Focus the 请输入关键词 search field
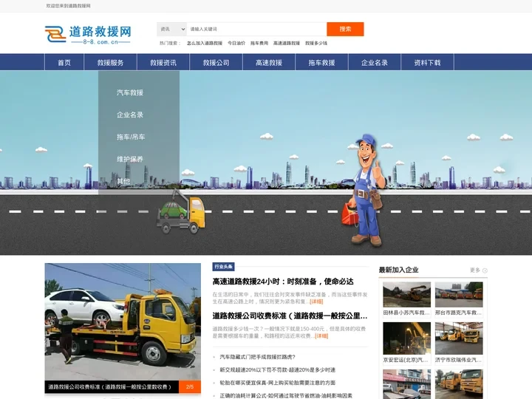Screen dimensions: 532x399 coord(257,29)
